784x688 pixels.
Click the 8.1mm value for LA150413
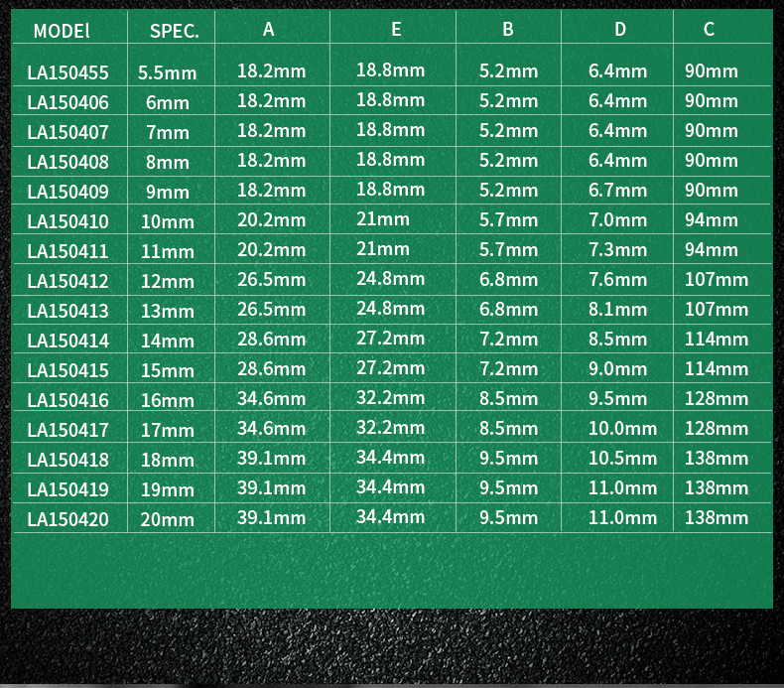(x=617, y=309)
